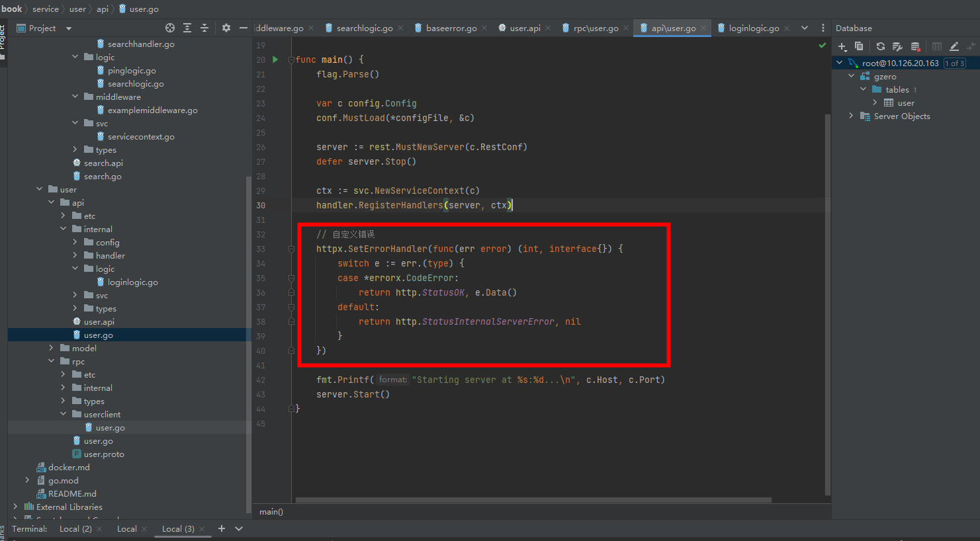Show more editor tab options menu
Viewport: 980px width, 541px height.
pyautogui.click(x=823, y=28)
